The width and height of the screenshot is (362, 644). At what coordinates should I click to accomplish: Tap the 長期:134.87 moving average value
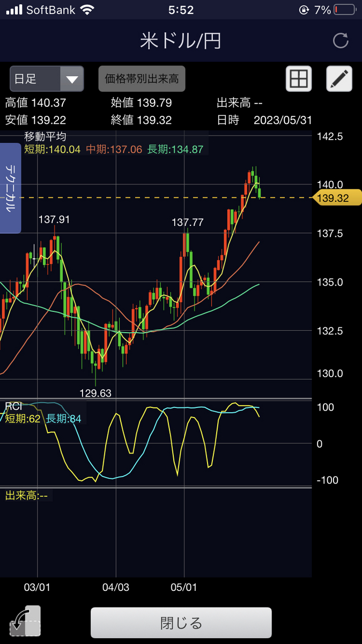[175, 149]
